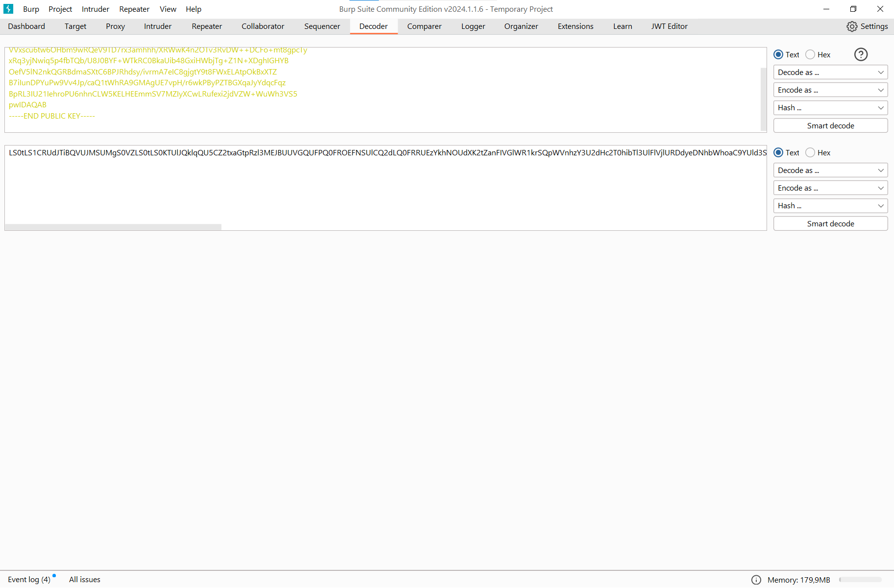Switch to the Intruder tool tab

158,26
